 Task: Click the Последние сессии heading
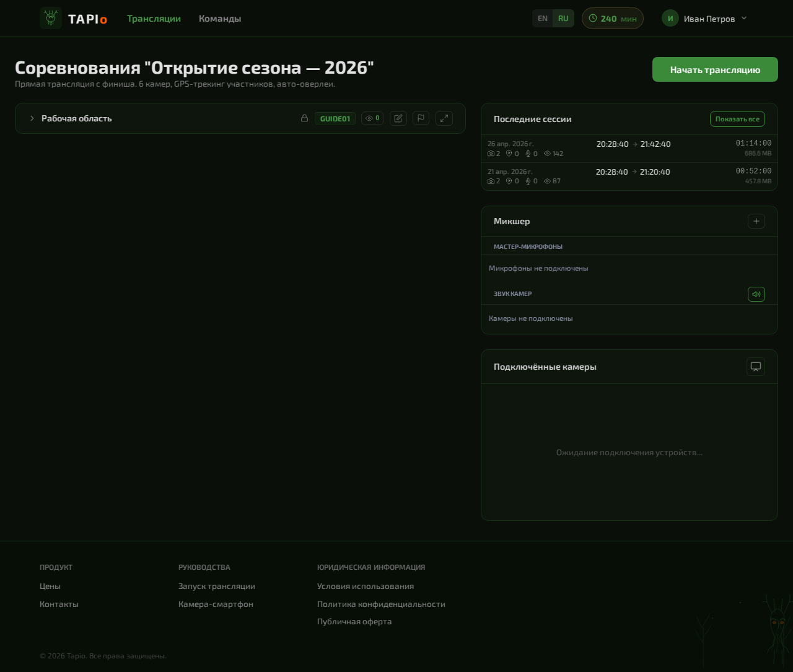point(533,119)
